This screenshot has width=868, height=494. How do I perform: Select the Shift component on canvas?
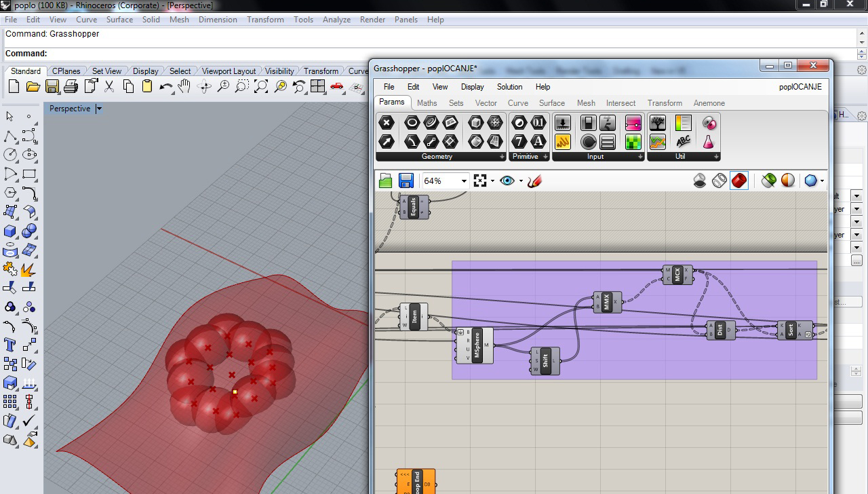pyautogui.click(x=545, y=361)
